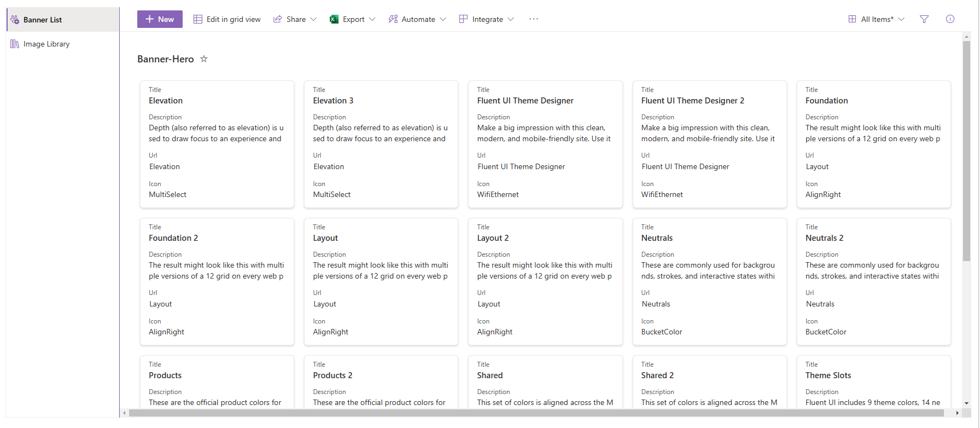Open the information details pane
Screen dimensions: 980x428
coord(950,19)
